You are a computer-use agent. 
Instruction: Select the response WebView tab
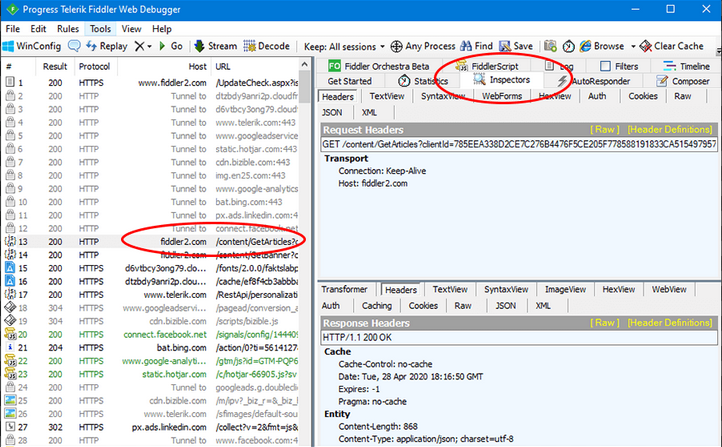(669, 290)
